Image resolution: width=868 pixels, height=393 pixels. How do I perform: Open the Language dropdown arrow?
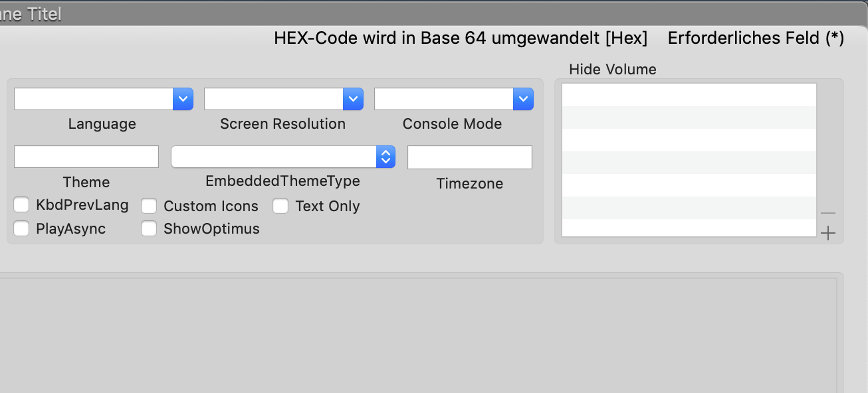[x=183, y=99]
